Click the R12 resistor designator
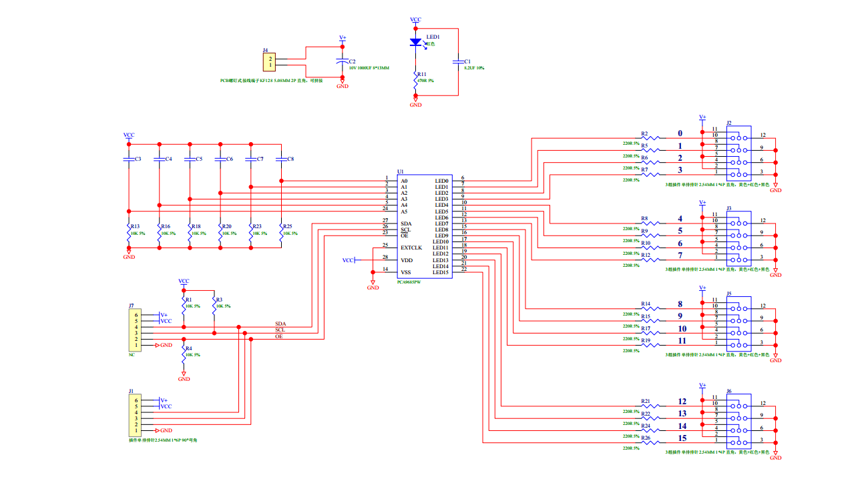Viewport: 868px width, 481px height. 646,255
